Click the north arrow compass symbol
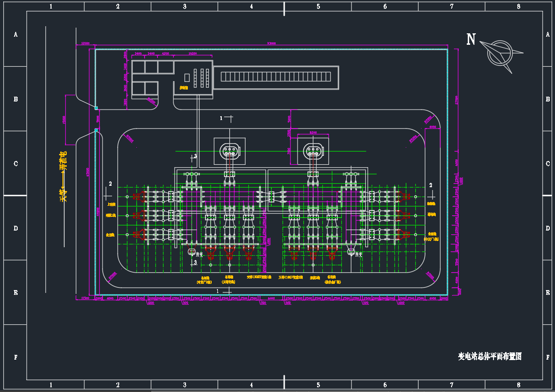555x392 pixels. point(500,53)
